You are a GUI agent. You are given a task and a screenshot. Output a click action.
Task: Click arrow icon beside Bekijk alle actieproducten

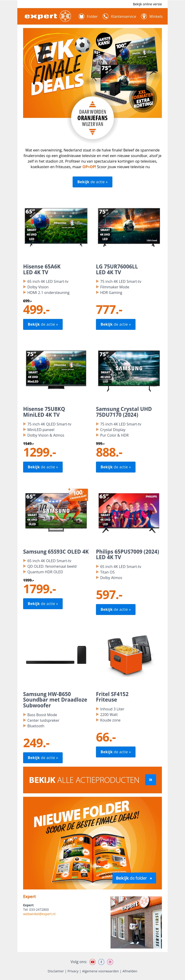[x=151, y=780]
